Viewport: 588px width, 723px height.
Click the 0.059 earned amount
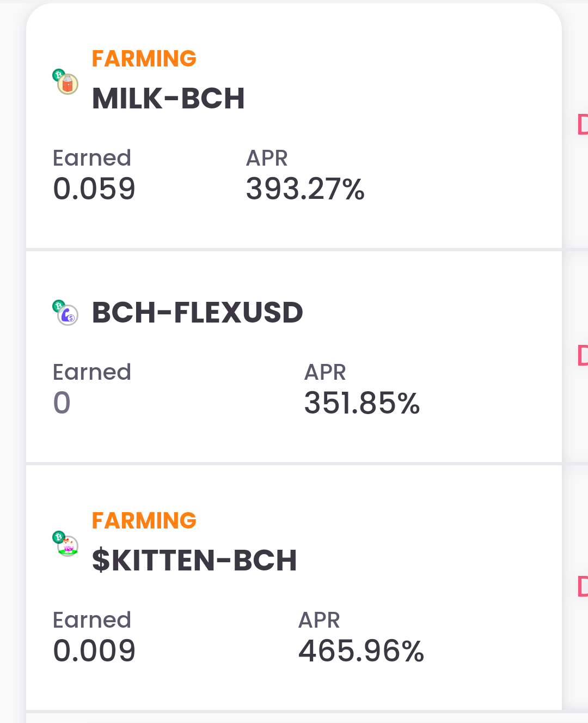(x=94, y=189)
